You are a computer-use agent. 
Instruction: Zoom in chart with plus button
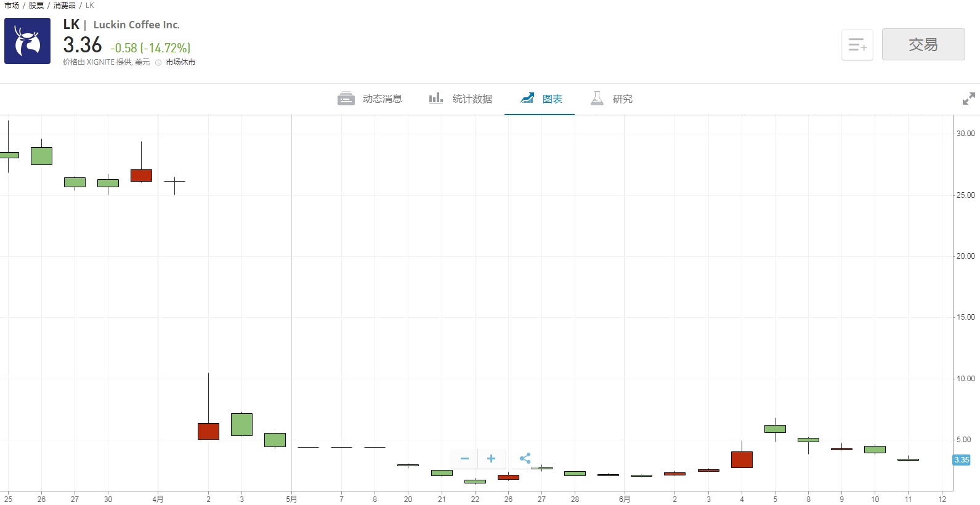point(491,459)
